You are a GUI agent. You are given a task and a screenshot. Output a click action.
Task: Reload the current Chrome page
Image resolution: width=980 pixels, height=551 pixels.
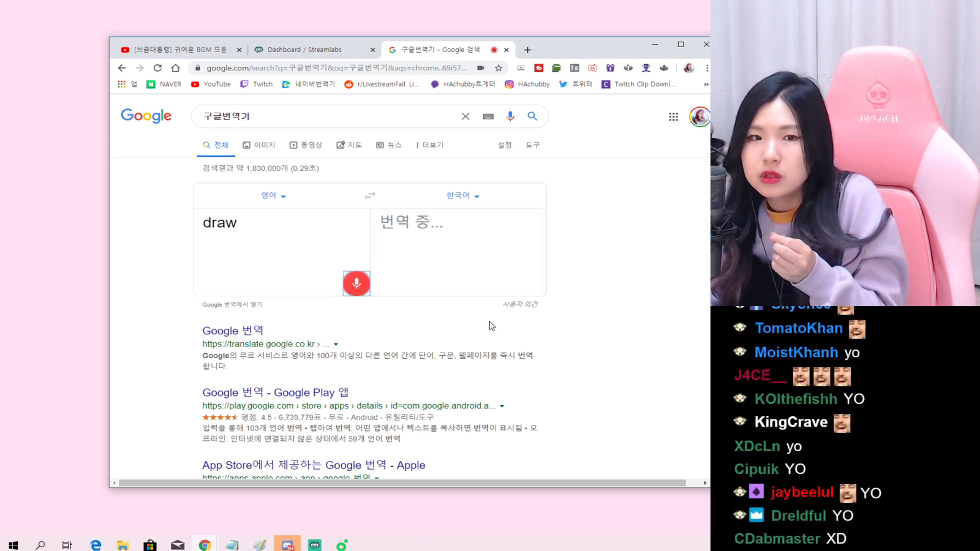tap(157, 68)
